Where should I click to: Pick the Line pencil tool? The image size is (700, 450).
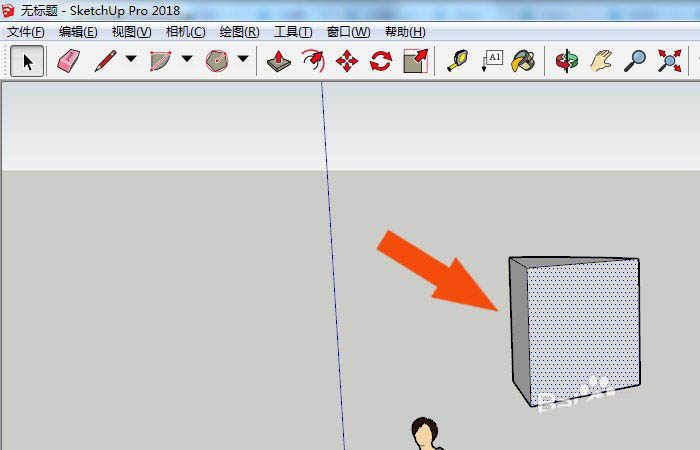pyautogui.click(x=105, y=61)
